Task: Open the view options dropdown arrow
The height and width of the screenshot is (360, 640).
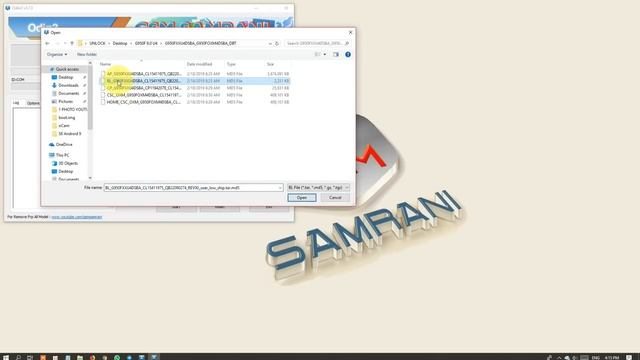Action: (325, 54)
